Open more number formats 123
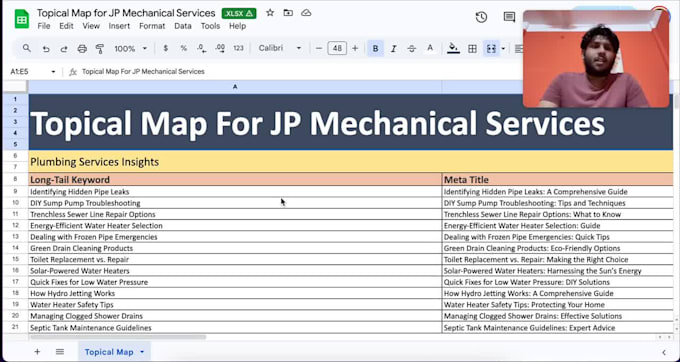 (238, 49)
